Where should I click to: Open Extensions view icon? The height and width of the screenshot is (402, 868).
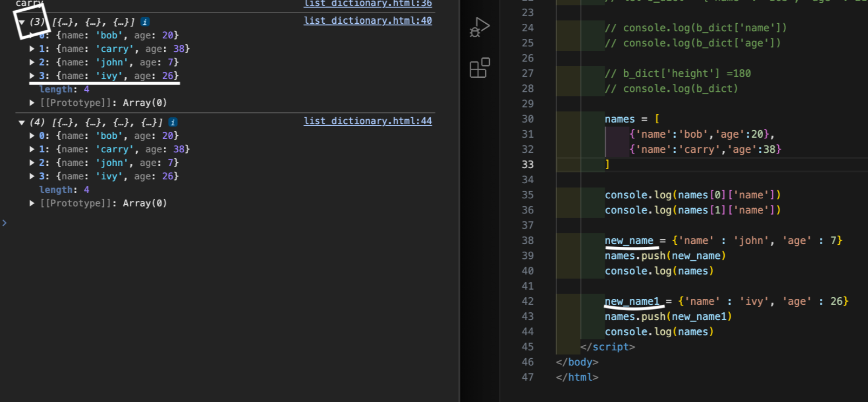coord(479,68)
